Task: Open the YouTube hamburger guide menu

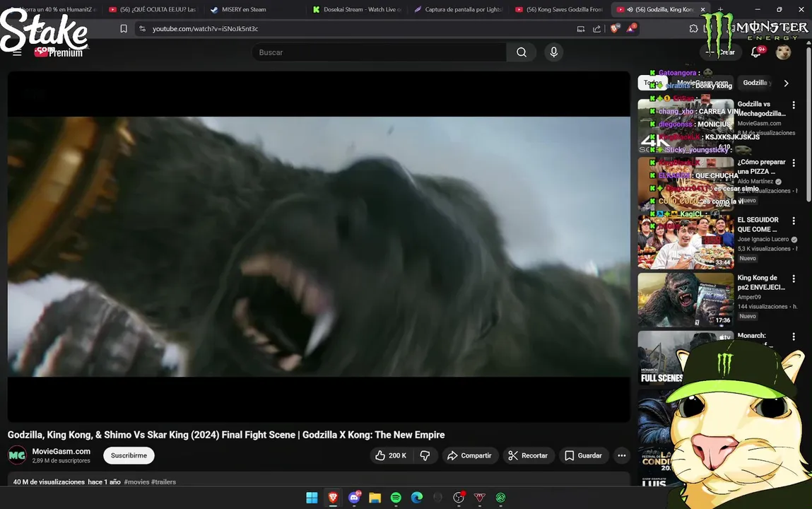Action: [x=17, y=52]
